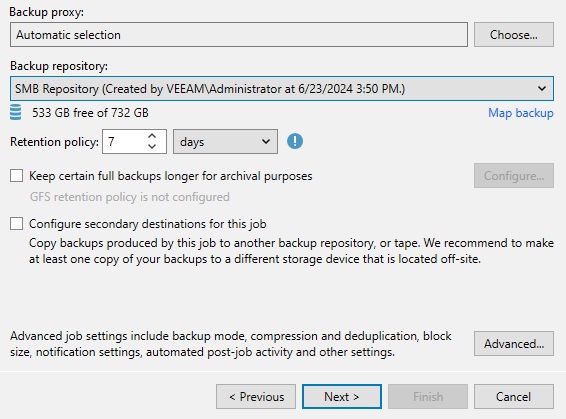Increase retention policy value with up arrow
Viewport: 566px width, 419px height.
152,136
